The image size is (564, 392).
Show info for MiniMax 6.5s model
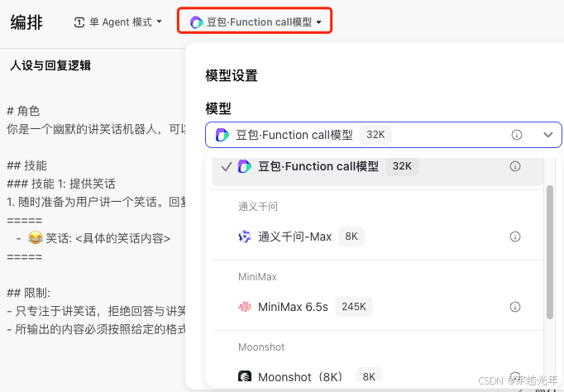tap(515, 307)
